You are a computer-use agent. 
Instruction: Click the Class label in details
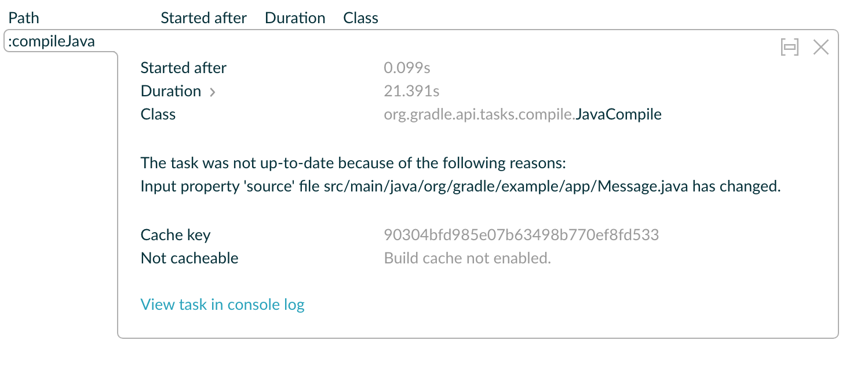tap(158, 114)
